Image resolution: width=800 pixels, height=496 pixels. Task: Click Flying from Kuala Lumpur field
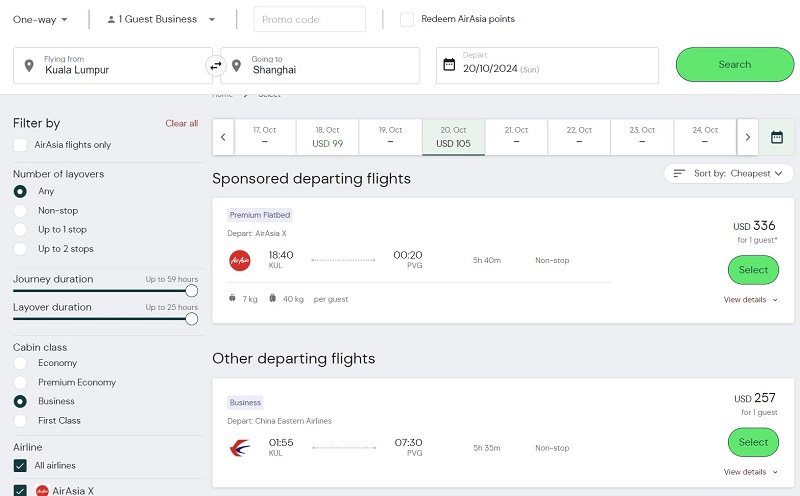(113, 65)
